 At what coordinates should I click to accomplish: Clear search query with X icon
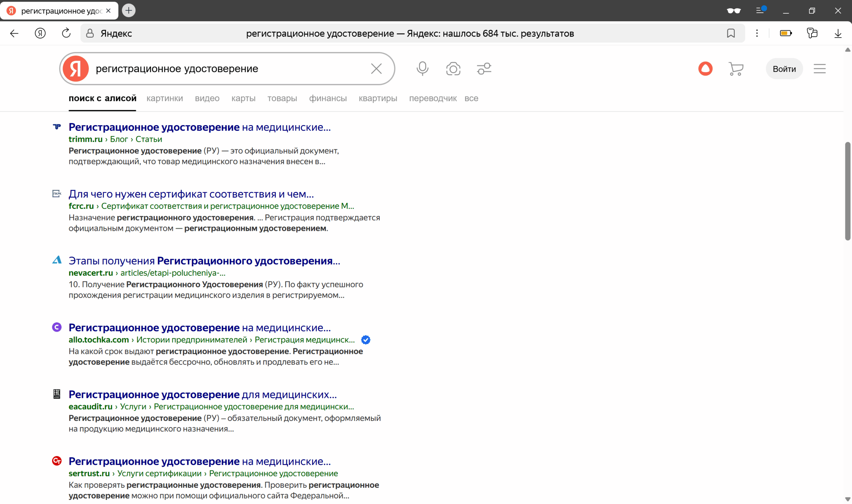[376, 69]
